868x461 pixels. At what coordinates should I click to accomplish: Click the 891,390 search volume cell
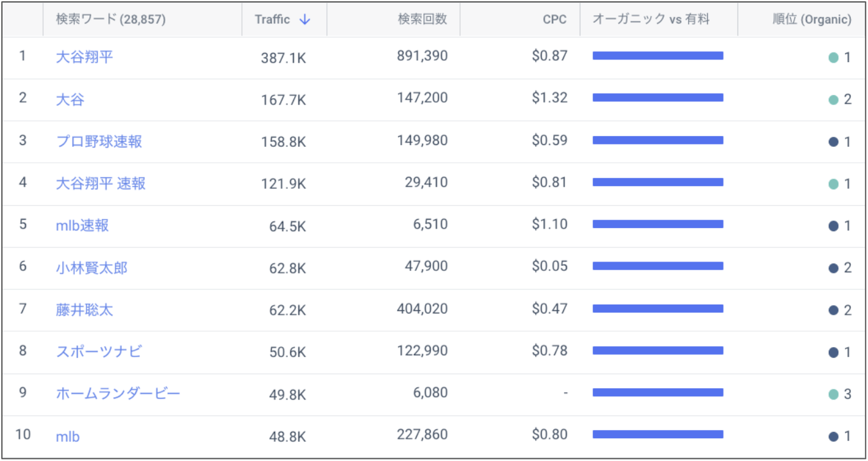pos(422,56)
